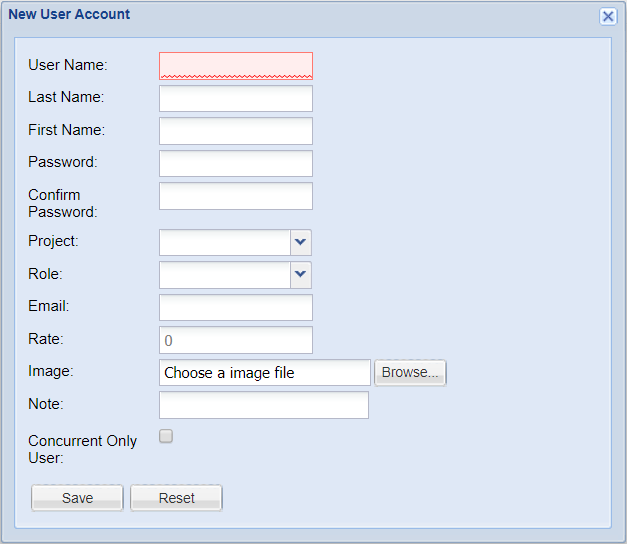Screen dimensions: 627x544
Task: Enable the Concurrent Only User checkbox
Action: tap(166, 436)
